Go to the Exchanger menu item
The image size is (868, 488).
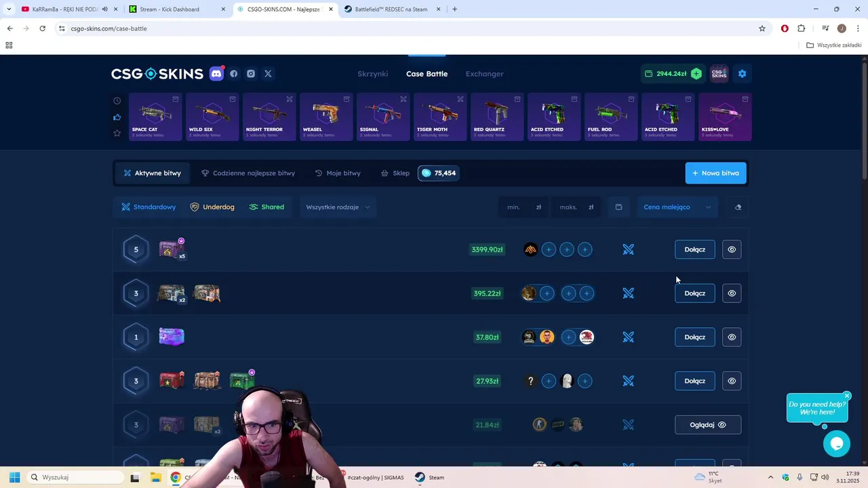485,74
